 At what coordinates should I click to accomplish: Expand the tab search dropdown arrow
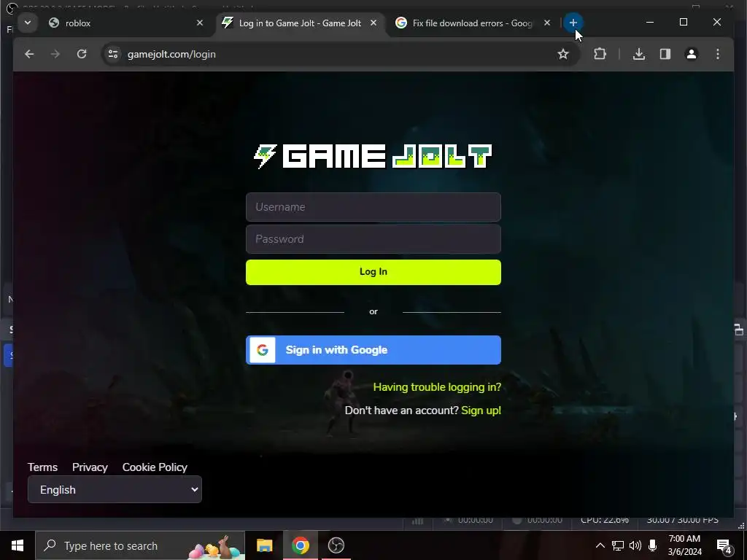click(x=28, y=23)
